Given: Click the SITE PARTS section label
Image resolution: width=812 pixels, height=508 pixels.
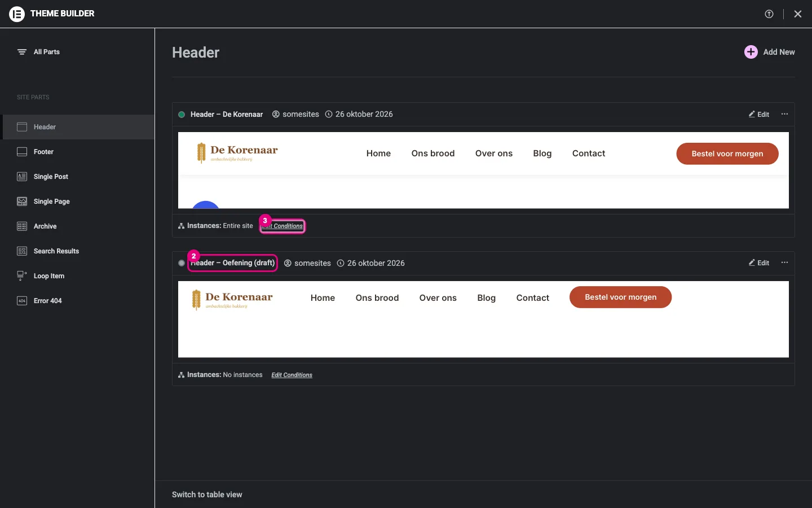Looking at the screenshot, I should (x=33, y=97).
